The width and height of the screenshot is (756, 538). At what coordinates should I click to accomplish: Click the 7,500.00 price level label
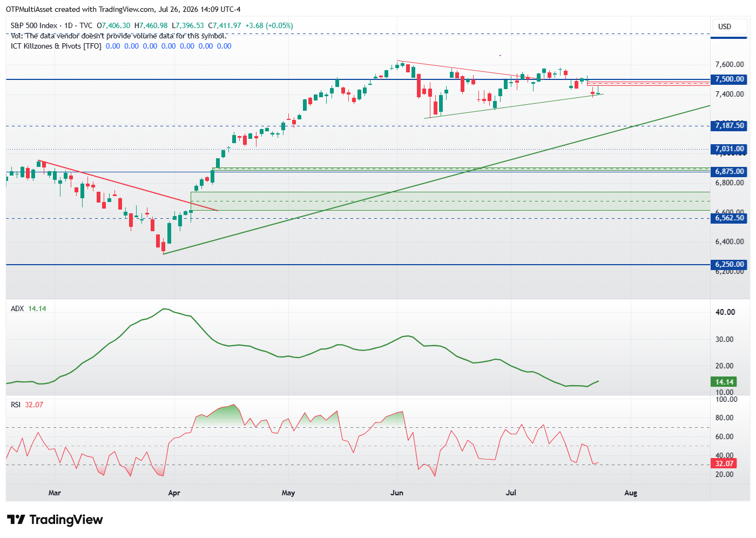[x=730, y=79]
